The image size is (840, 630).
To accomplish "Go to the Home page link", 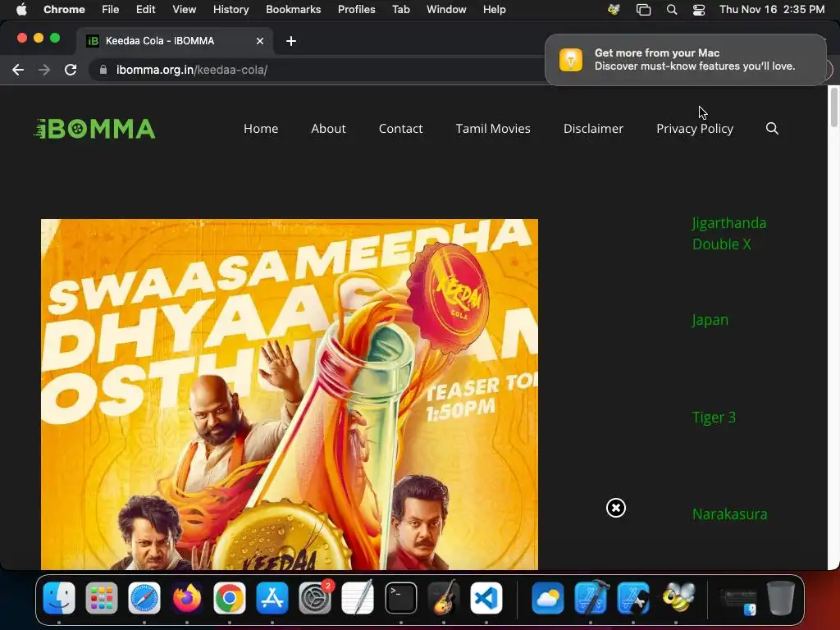I will coord(261,129).
